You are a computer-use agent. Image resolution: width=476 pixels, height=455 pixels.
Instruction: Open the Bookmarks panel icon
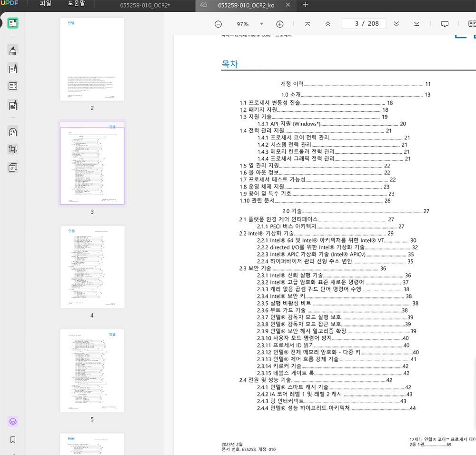point(13,440)
